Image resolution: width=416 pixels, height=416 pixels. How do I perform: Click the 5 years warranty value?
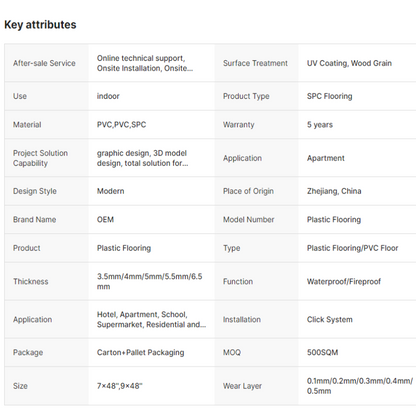coord(320,125)
